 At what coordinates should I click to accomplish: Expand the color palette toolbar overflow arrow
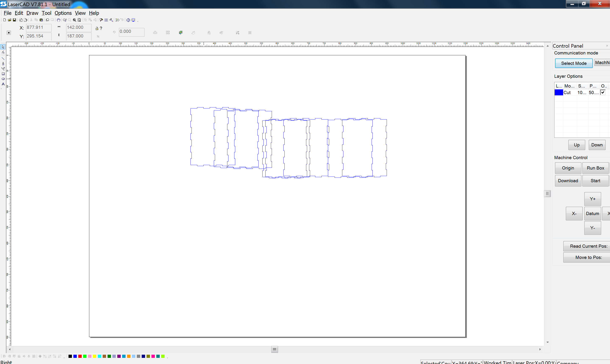click(167, 358)
